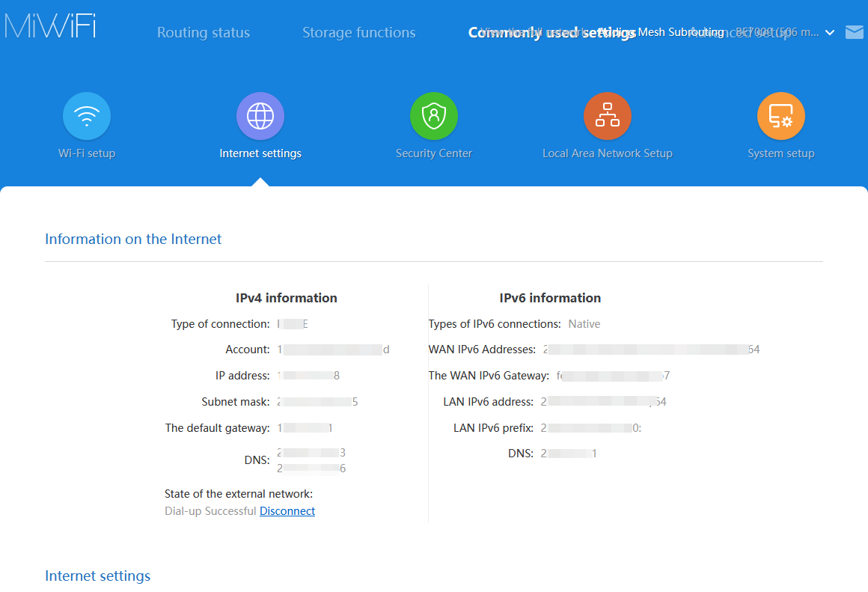Select the Internet settings globe icon
The height and width of the screenshot is (592, 868).
coord(260,116)
